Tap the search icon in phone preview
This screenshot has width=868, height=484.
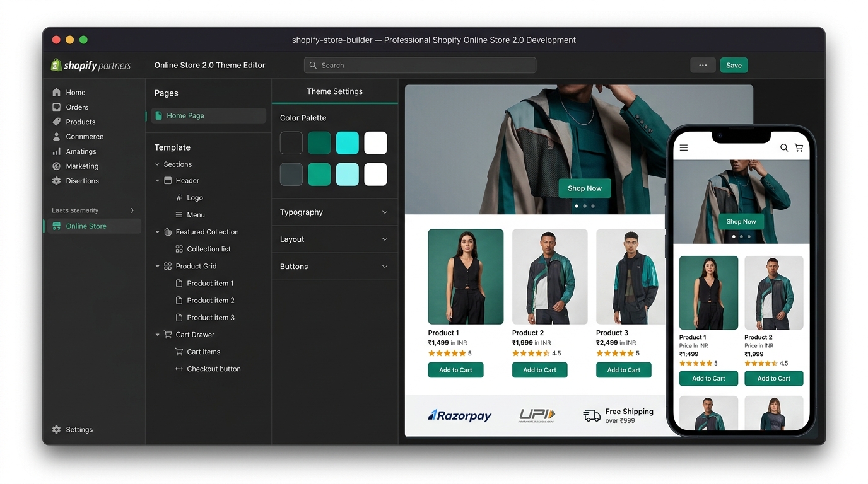[x=784, y=147]
